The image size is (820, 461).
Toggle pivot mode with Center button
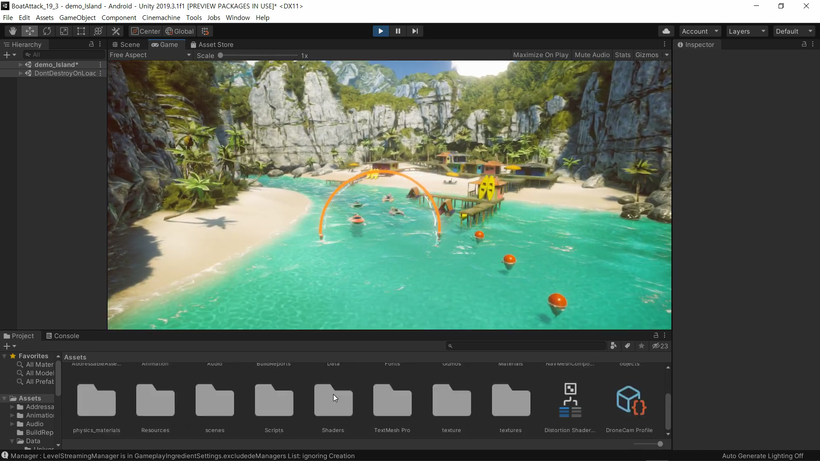(x=146, y=31)
